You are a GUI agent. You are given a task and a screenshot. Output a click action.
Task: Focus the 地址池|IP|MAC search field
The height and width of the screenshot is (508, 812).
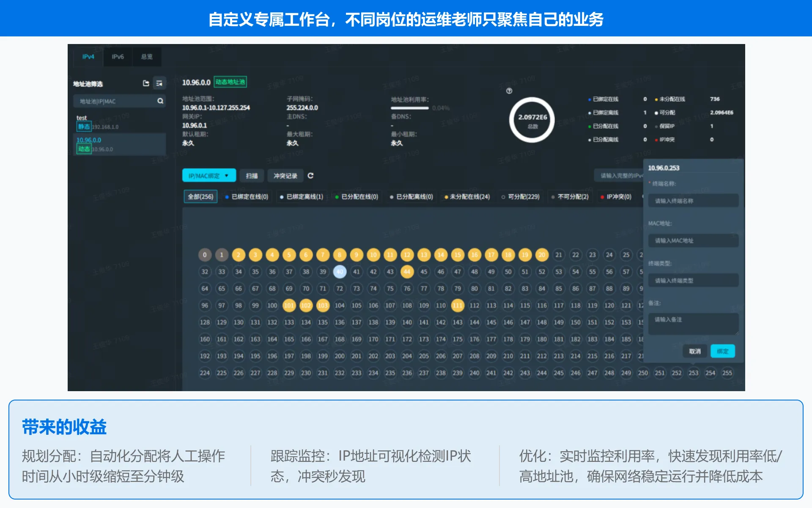(x=119, y=101)
